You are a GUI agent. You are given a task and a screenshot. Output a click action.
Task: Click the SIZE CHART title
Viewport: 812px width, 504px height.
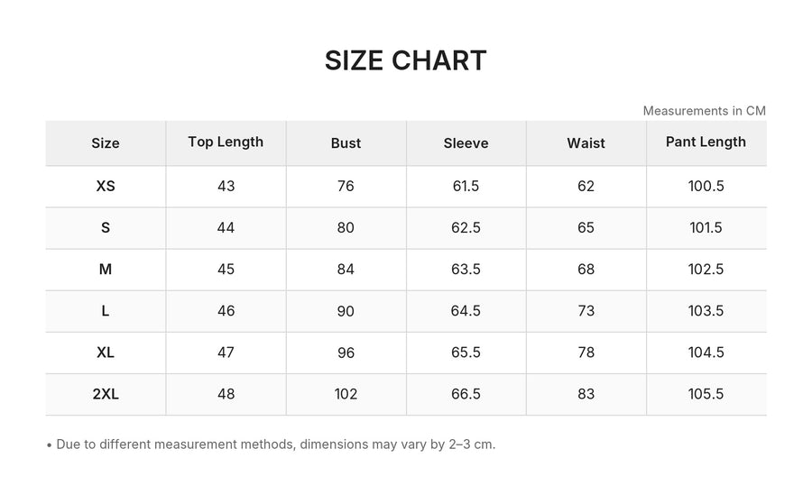tap(405, 60)
